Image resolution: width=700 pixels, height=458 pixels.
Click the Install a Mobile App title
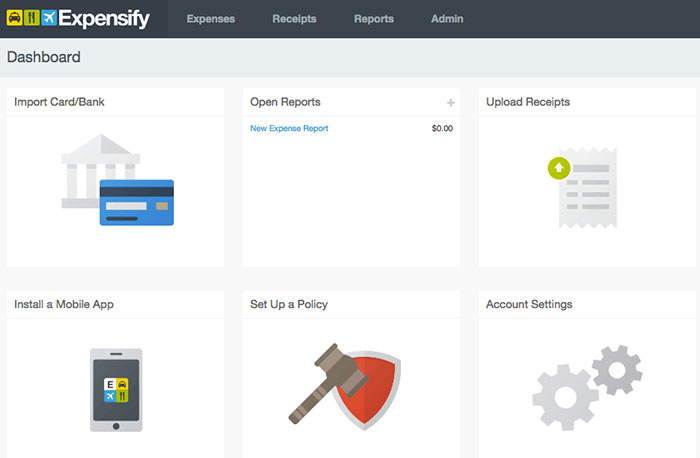pyautogui.click(x=63, y=304)
